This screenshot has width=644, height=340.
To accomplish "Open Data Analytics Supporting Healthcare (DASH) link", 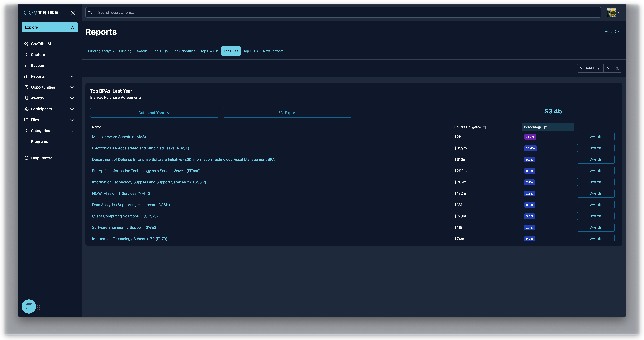I will pyautogui.click(x=131, y=205).
